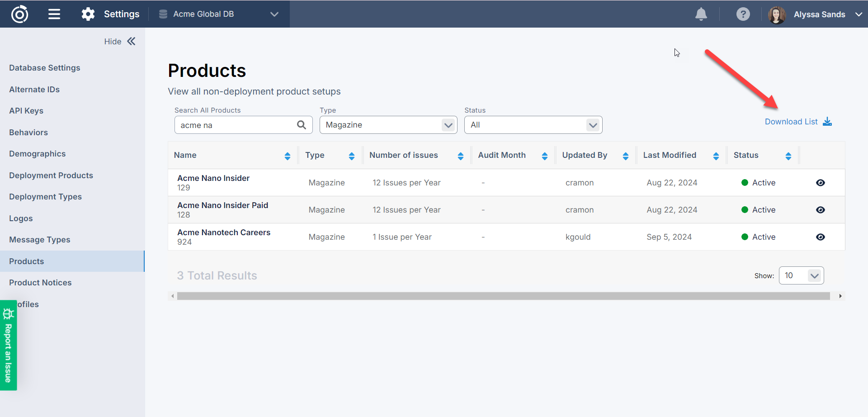Open Deployment Products in sidebar
This screenshot has width=868, height=417.
click(x=51, y=175)
